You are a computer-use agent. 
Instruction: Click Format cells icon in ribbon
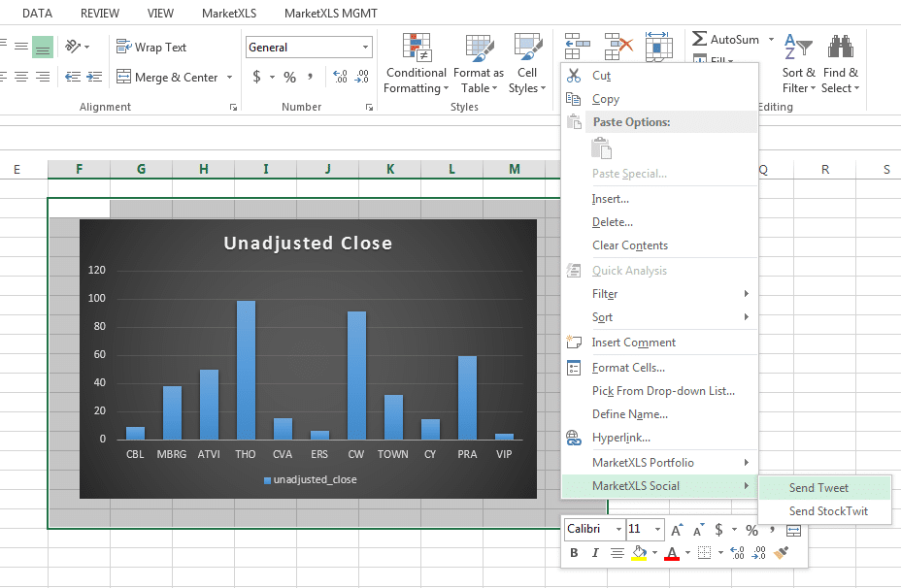point(658,46)
